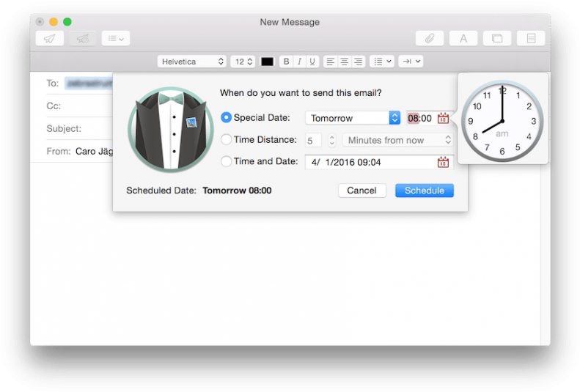Select the Special Date radio button

[226, 118]
